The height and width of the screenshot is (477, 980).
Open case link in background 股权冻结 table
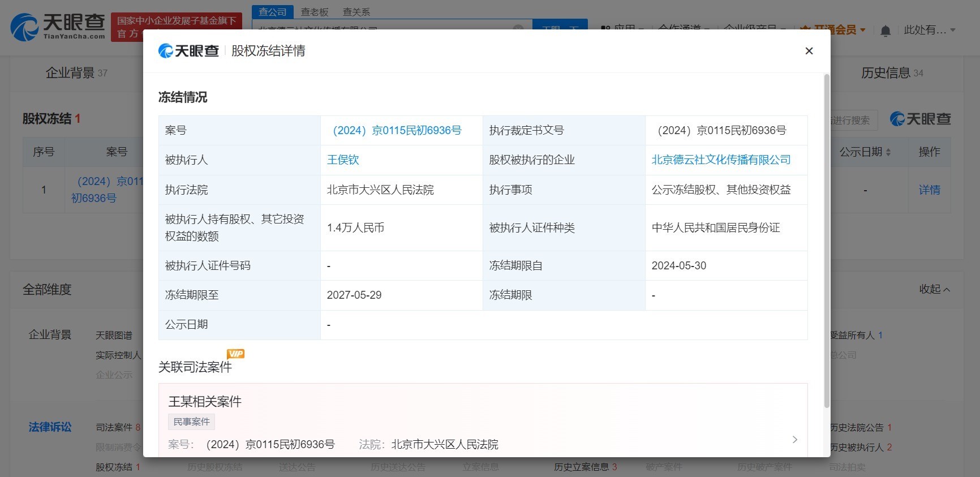pos(108,190)
